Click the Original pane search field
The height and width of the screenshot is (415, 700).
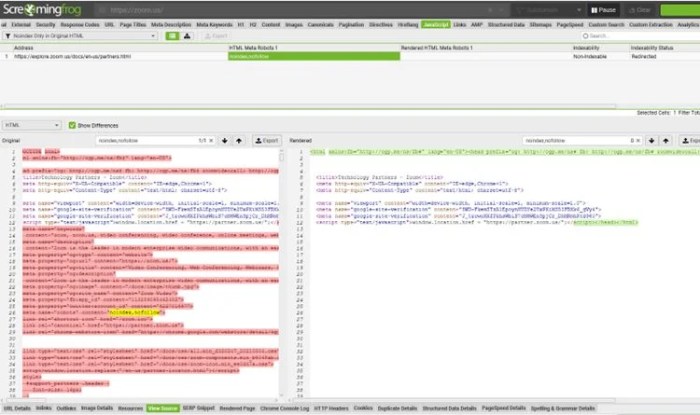[x=155, y=141]
